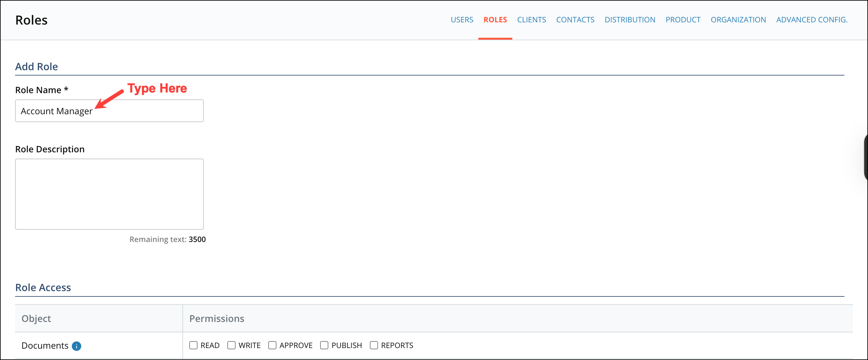Navigate to CONTACTS

click(x=575, y=20)
